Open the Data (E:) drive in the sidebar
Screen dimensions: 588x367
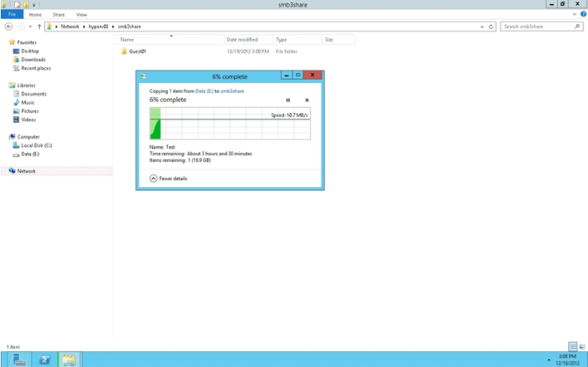click(30, 154)
